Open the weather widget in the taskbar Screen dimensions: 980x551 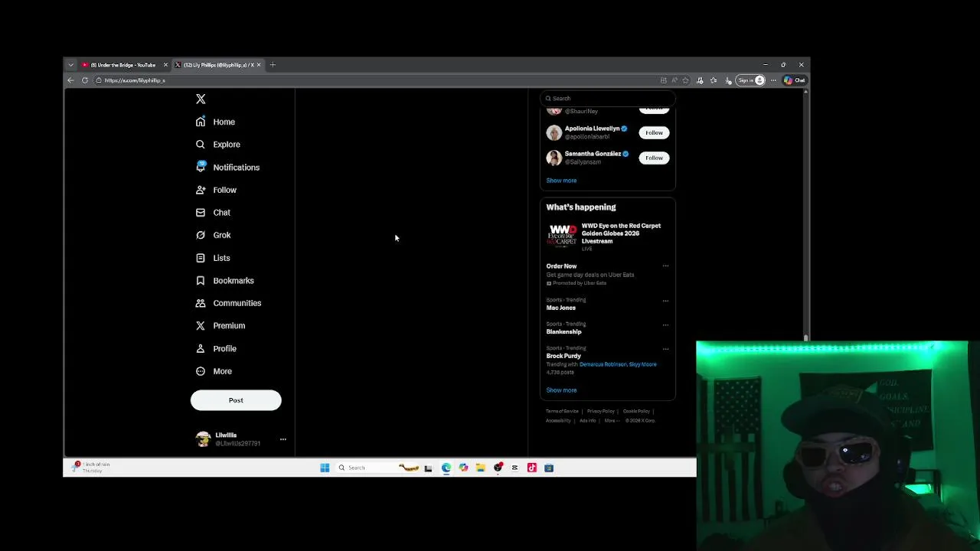(x=91, y=468)
